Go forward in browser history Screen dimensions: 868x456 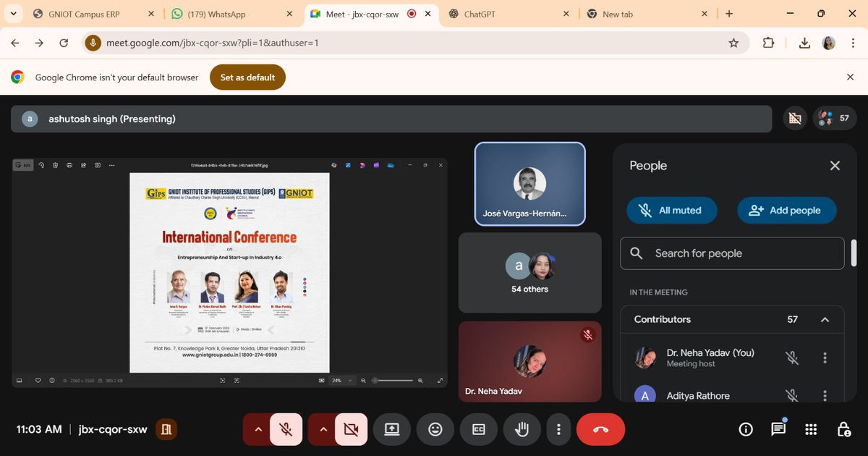click(x=39, y=43)
